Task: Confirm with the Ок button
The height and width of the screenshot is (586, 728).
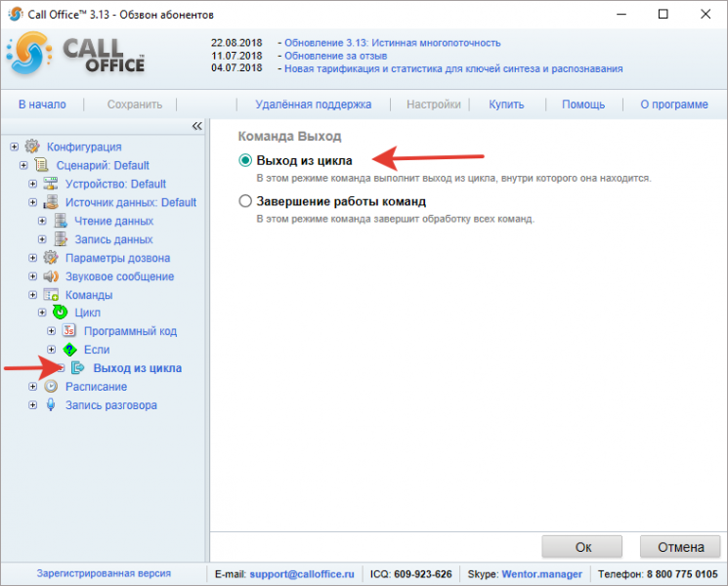Action: (x=581, y=547)
